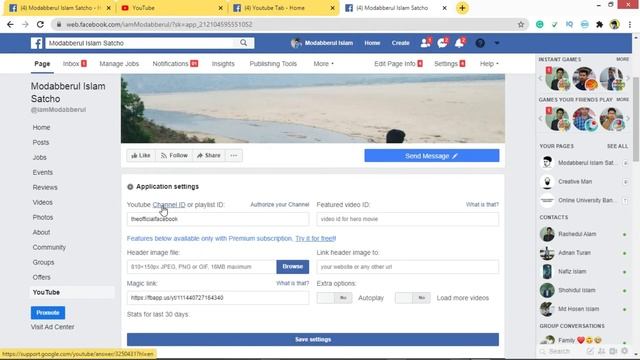Open Chrome three-dot menu
This screenshot has width=640, height=360.
630,24
